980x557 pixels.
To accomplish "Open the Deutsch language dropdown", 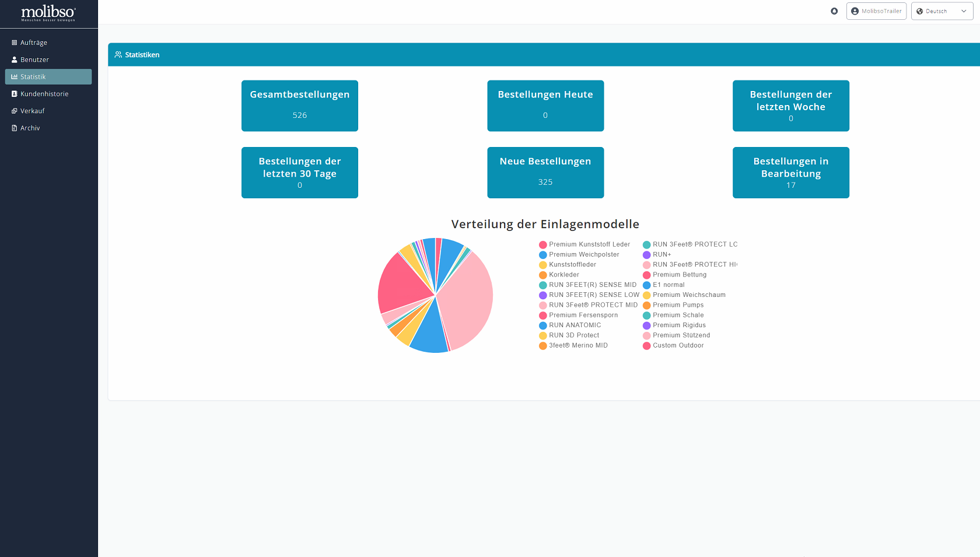I will tap(937, 11).
